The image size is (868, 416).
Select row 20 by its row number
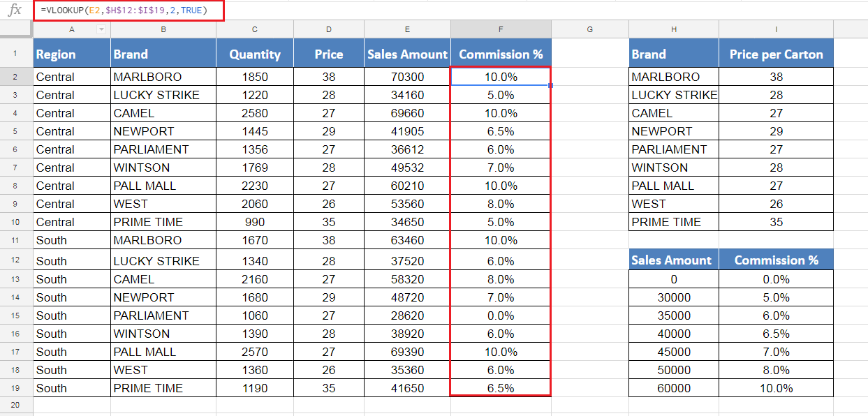pos(17,405)
